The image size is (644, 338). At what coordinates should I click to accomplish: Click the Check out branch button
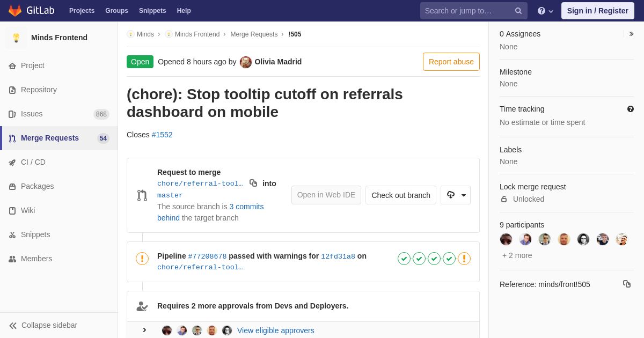(x=401, y=195)
